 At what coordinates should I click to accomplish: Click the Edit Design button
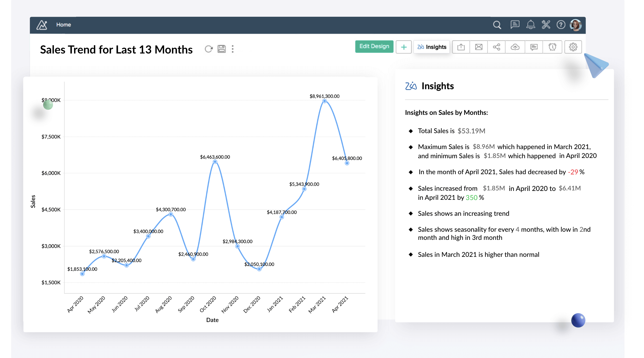coord(374,47)
